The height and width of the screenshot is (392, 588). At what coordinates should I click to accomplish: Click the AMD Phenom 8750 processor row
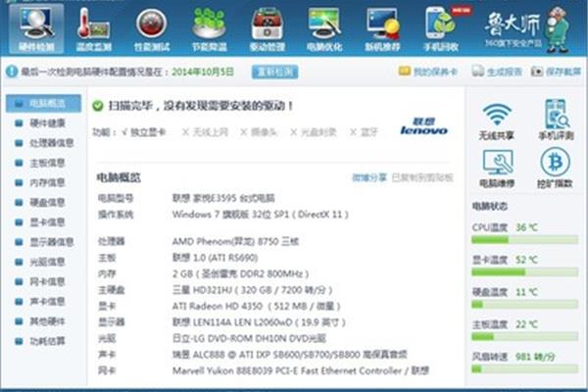(x=198, y=241)
